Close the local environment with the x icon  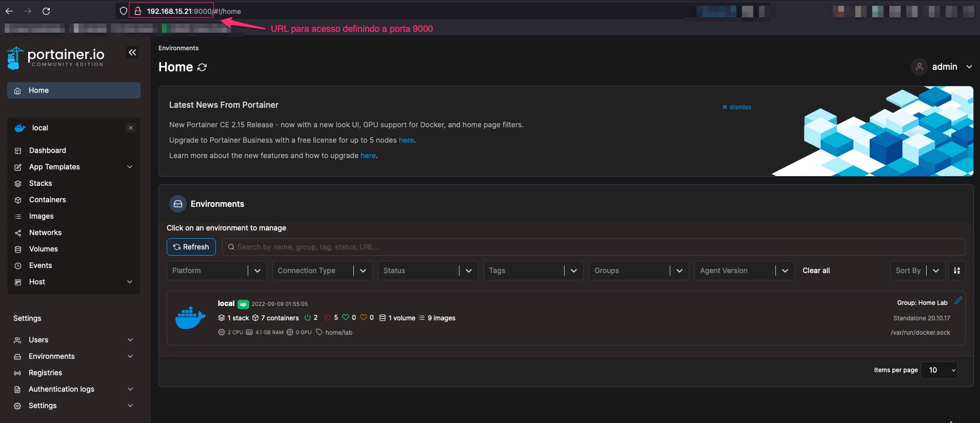coord(131,128)
